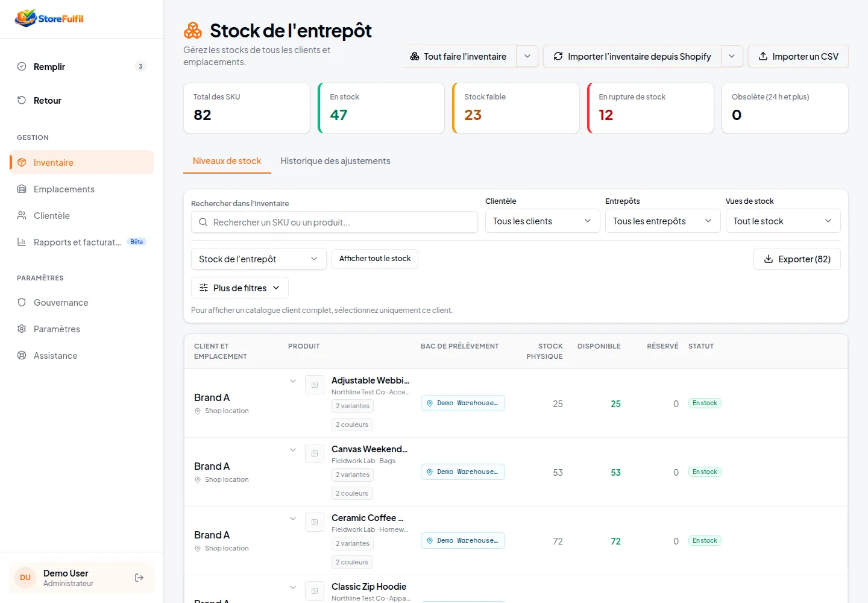868x603 pixels.
Task: Switch to Niveaux de stock tab
Action: (x=227, y=161)
